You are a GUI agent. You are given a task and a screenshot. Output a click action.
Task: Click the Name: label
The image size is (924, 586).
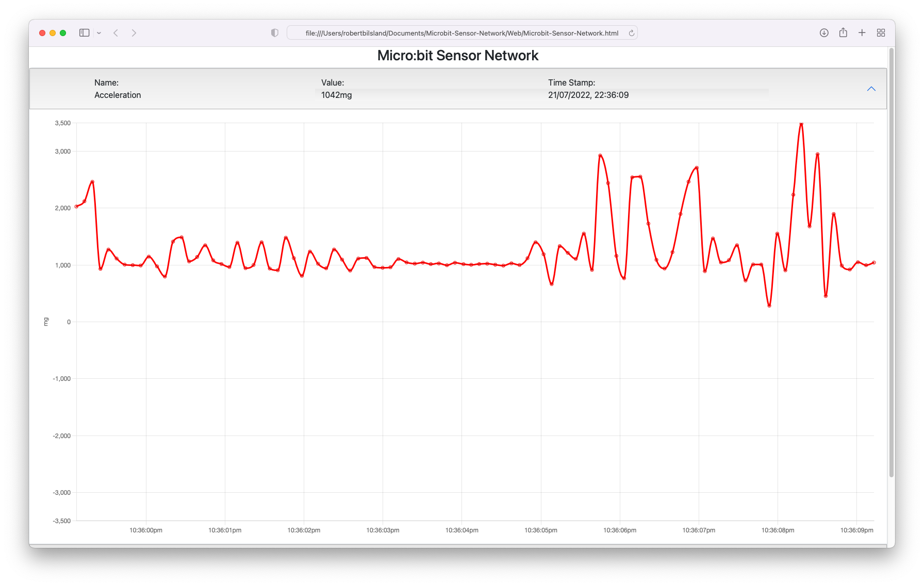(106, 82)
